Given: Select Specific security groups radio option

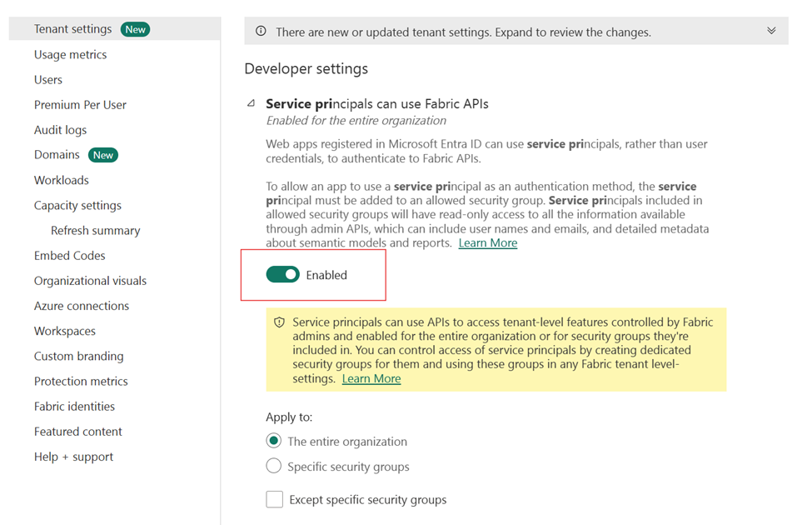Looking at the screenshot, I should (273, 466).
